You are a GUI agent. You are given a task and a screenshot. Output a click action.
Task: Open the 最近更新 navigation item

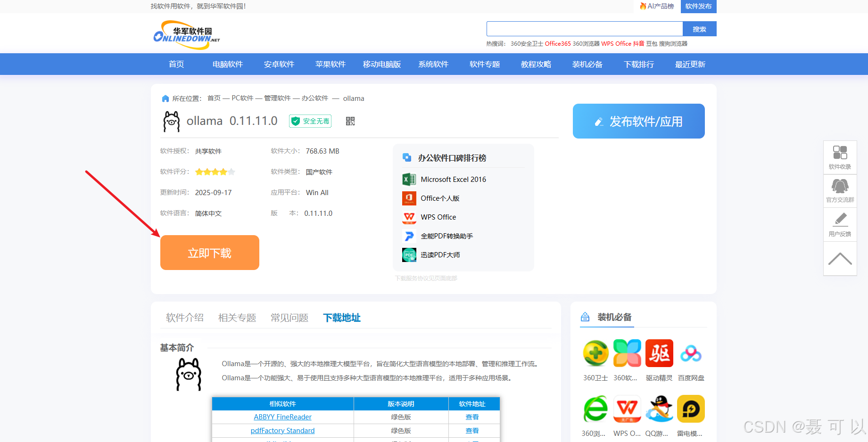click(690, 64)
